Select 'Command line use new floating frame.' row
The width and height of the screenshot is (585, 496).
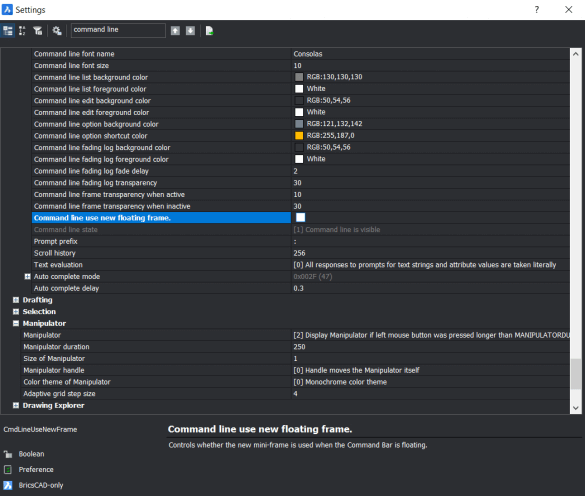tap(300, 218)
